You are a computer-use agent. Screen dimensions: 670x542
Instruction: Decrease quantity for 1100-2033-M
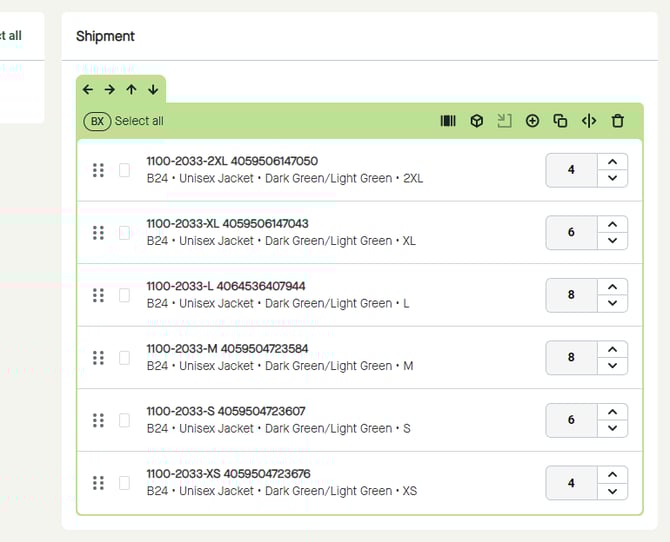pos(611,366)
